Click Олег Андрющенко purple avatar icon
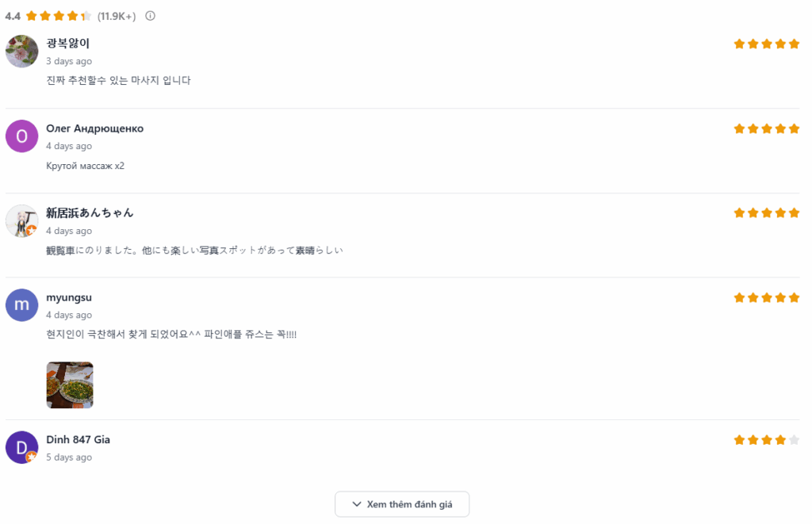 (22, 136)
